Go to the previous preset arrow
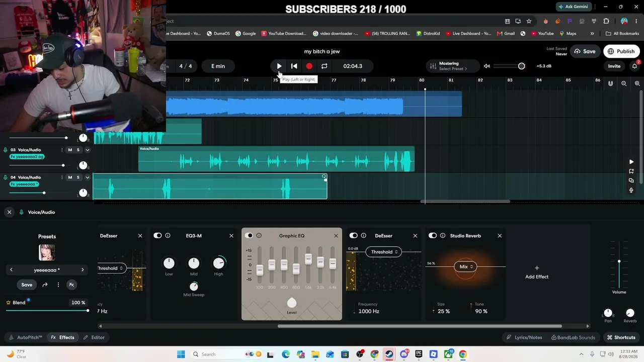The image size is (644, 362). point(11,270)
